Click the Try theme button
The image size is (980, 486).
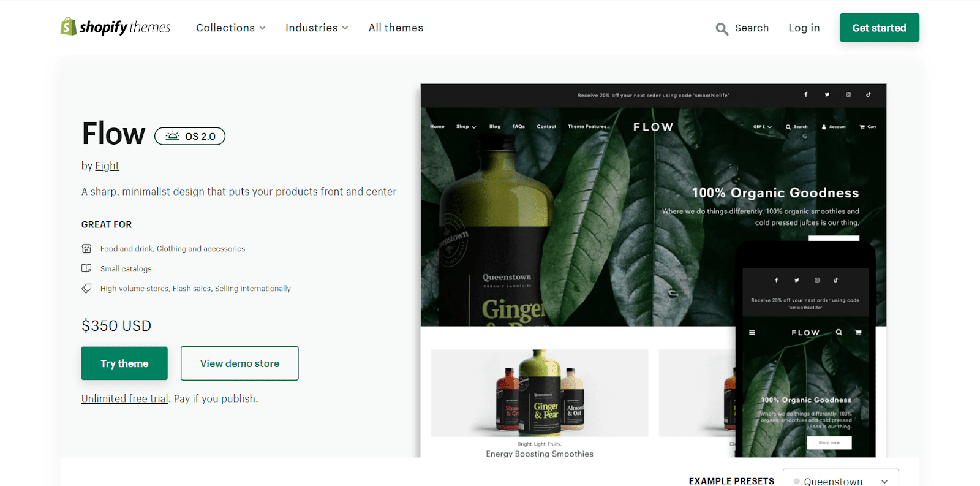pos(124,363)
